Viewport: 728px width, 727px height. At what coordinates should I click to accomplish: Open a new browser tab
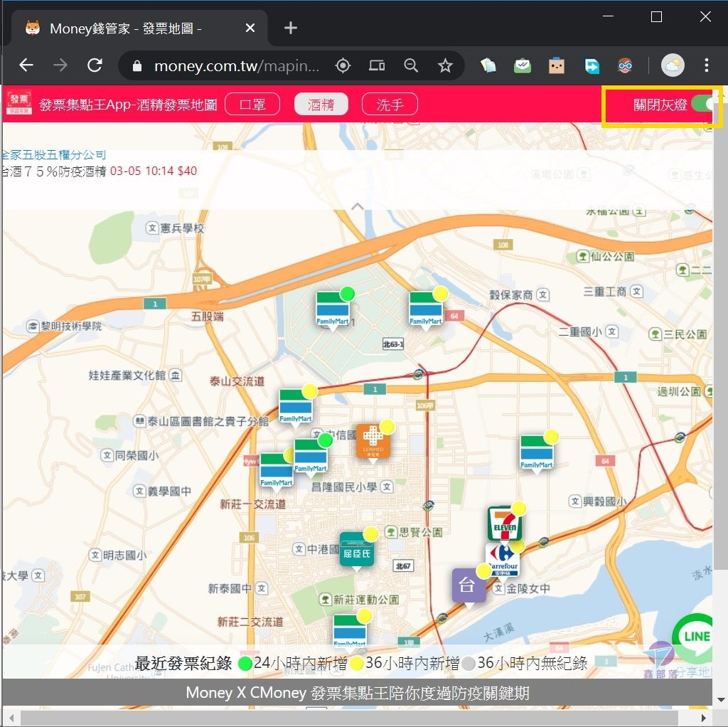click(291, 28)
